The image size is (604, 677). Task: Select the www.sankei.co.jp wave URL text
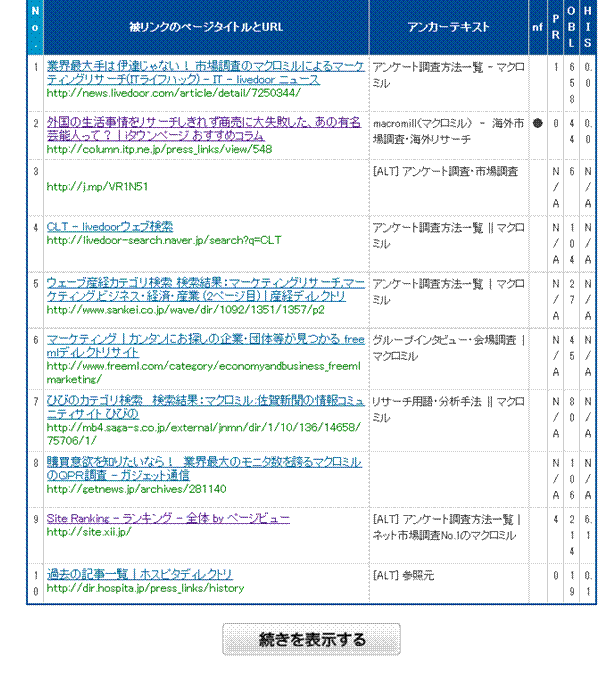(x=186, y=310)
